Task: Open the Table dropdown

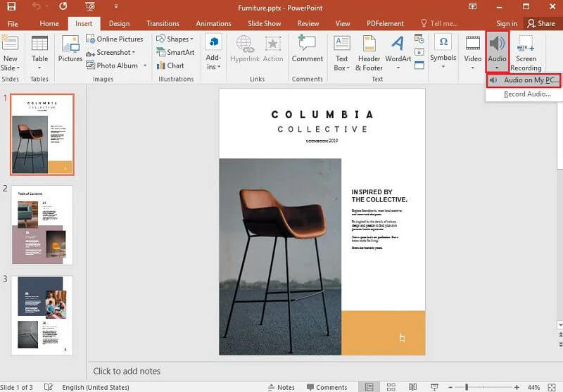Action: pos(39,53)
